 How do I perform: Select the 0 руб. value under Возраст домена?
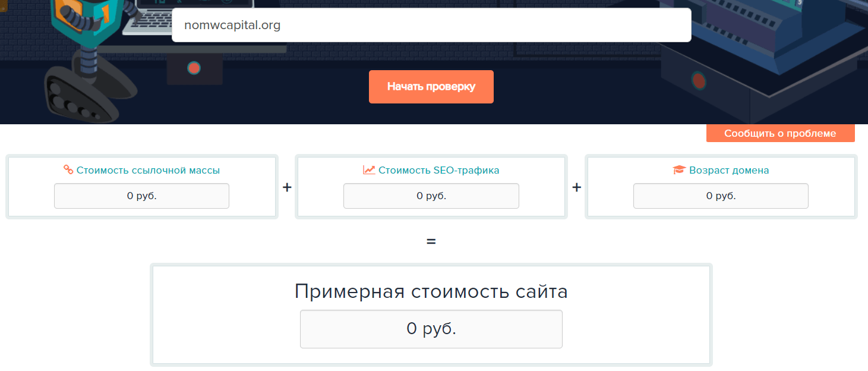tap(721, 196)
